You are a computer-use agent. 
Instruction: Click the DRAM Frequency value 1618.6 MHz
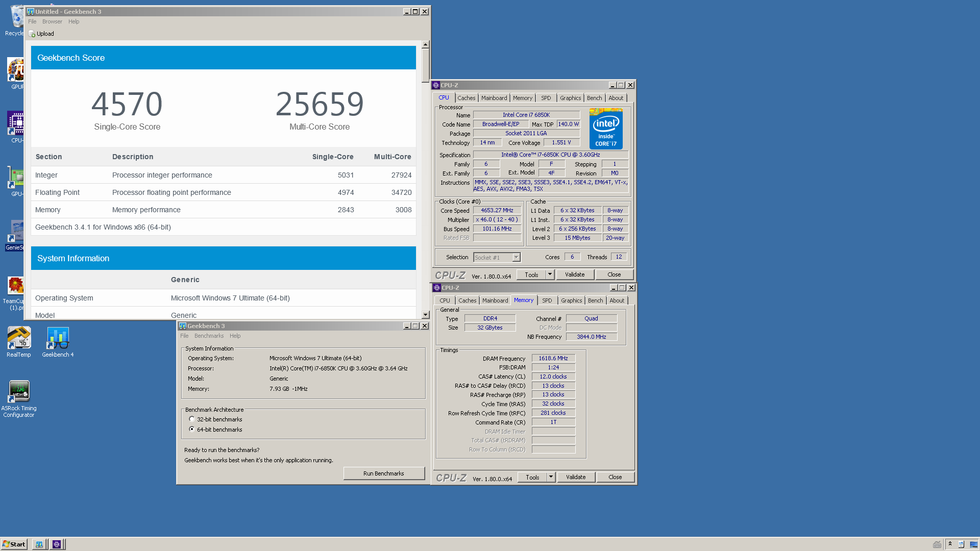[x=553, y=358]
